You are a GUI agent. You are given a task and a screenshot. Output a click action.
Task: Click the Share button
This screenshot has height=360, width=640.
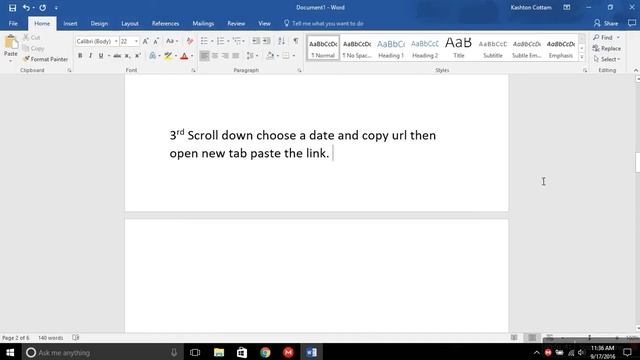606,24
